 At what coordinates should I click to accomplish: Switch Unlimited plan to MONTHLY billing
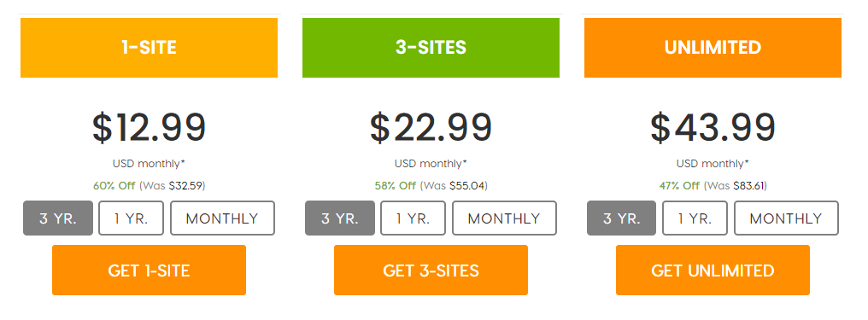click(786, 218)
